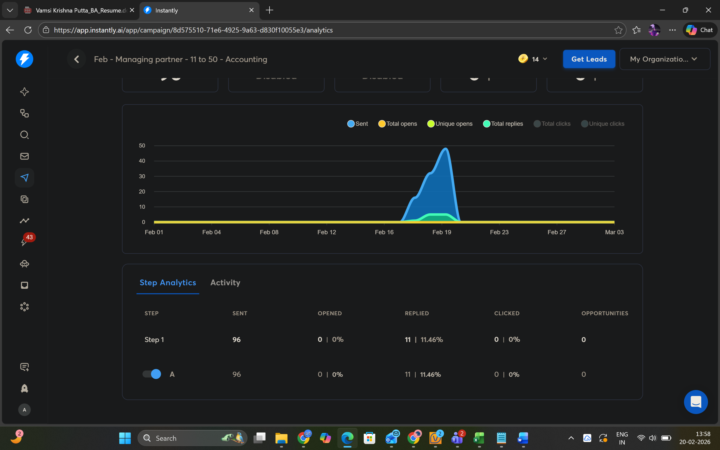Viewport: 720px width, 450px height.
Task: Open the email inbox envelope icon in sidebar
Action: tap(24, 156)
